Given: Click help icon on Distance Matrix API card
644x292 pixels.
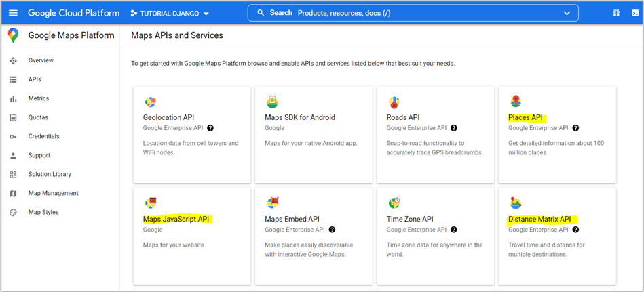Looking at the screenshot, I should (x=575, y=230).
